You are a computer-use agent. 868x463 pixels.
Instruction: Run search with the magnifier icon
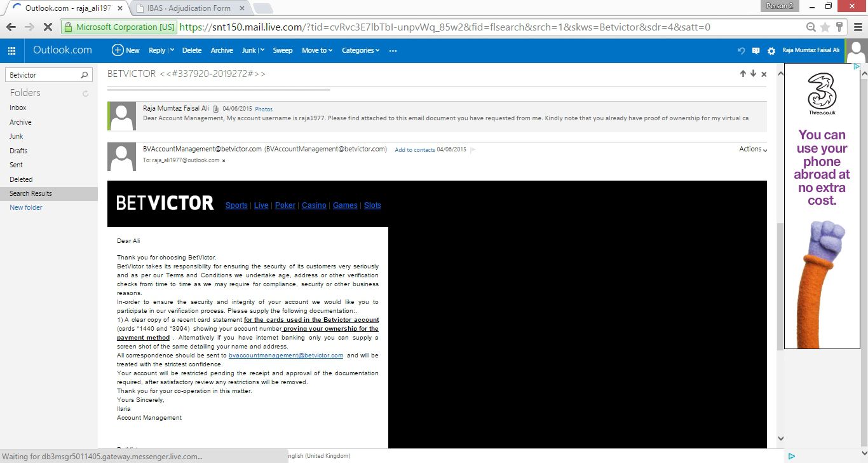[x=85, y=75]
